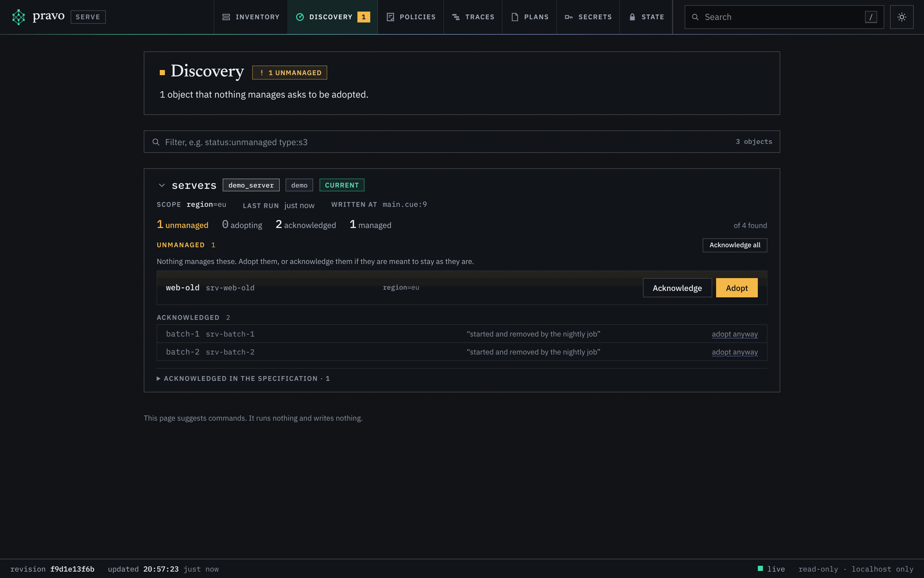The image size is (924, 578).
Task: Click the Acknowledge all button
Action: point(735,245)
